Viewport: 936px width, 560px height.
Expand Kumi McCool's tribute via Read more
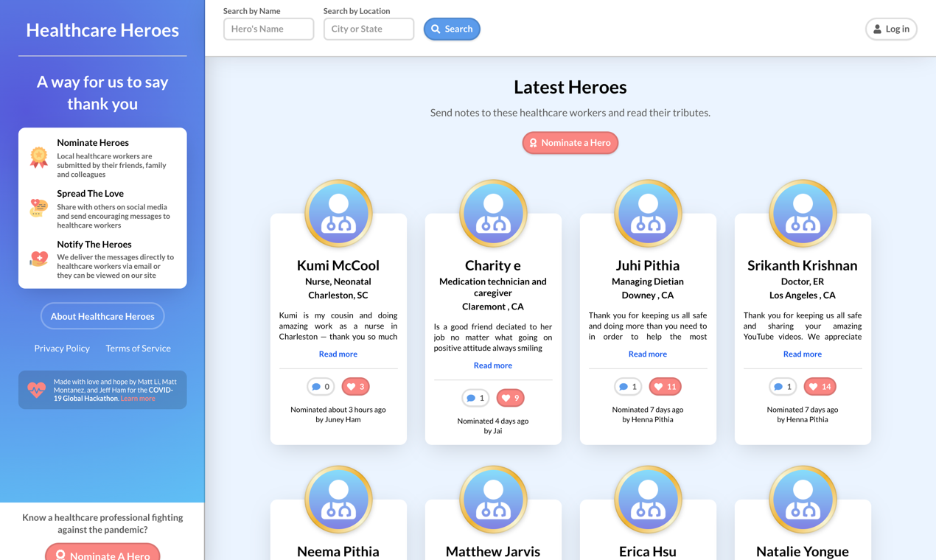click(338, 354)
